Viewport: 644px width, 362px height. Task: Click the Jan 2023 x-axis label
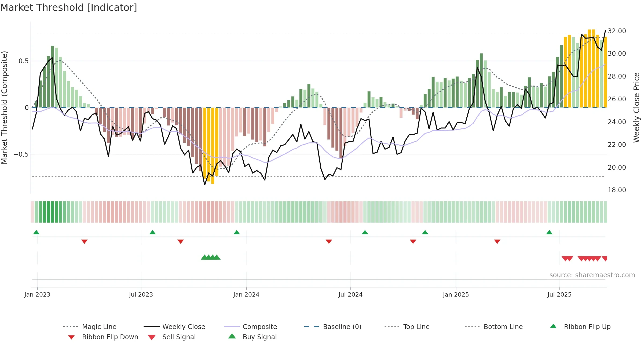(37, 295)
